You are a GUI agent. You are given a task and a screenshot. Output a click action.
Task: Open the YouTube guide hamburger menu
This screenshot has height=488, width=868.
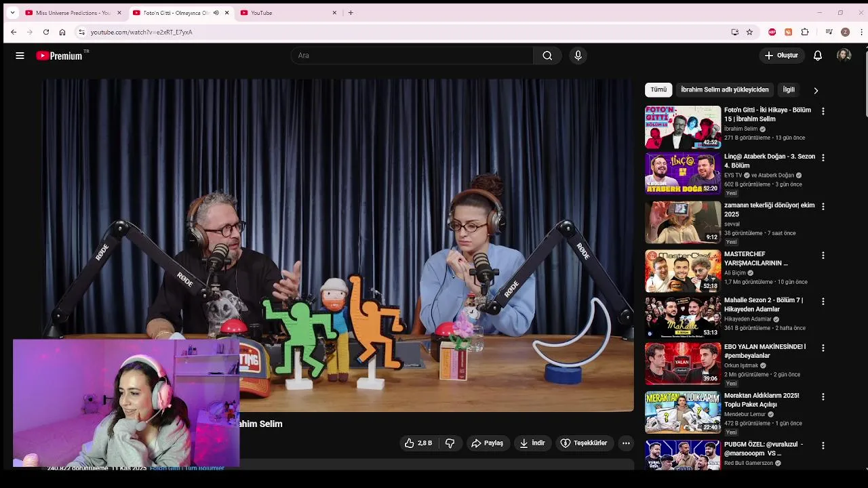(20, 56)
